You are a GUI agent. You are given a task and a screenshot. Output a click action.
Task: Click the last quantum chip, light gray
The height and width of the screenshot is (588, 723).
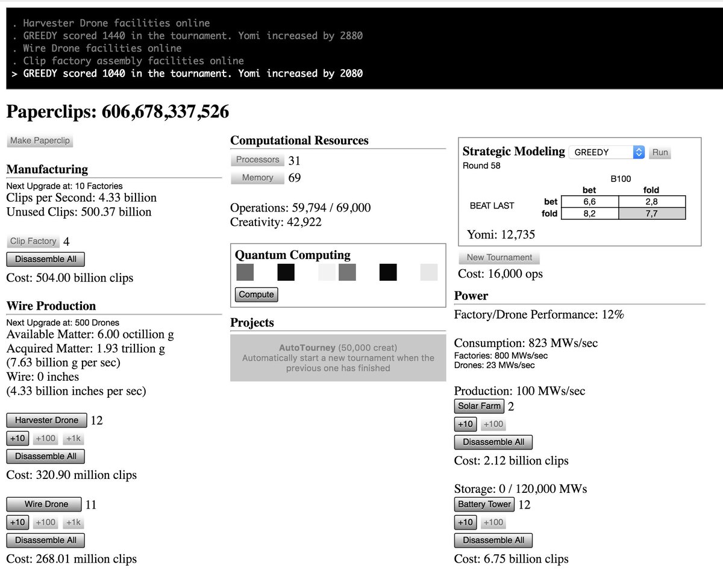tap(429, 272)
